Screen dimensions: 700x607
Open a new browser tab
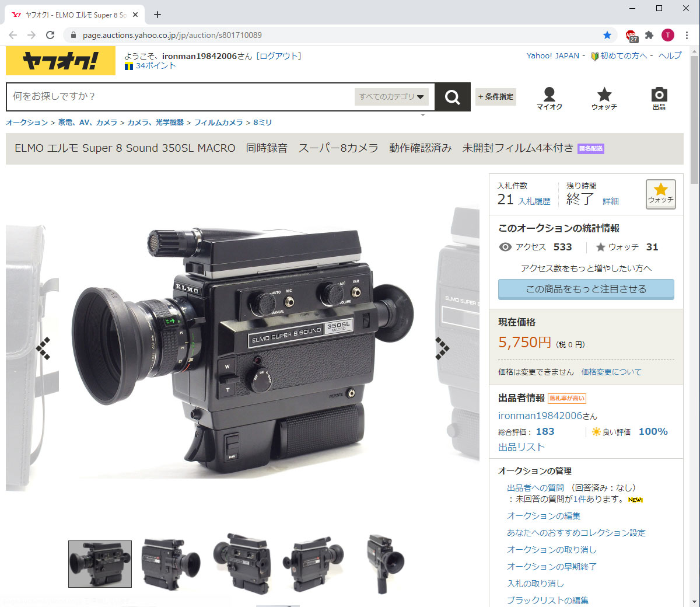click(157, 15)
